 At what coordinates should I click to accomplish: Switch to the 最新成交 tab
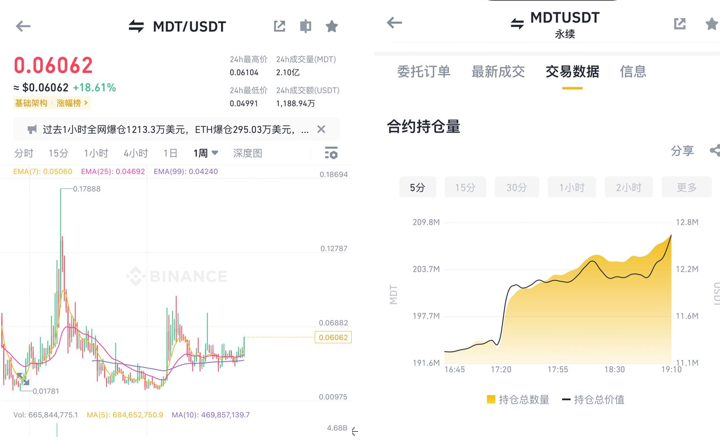498,72
